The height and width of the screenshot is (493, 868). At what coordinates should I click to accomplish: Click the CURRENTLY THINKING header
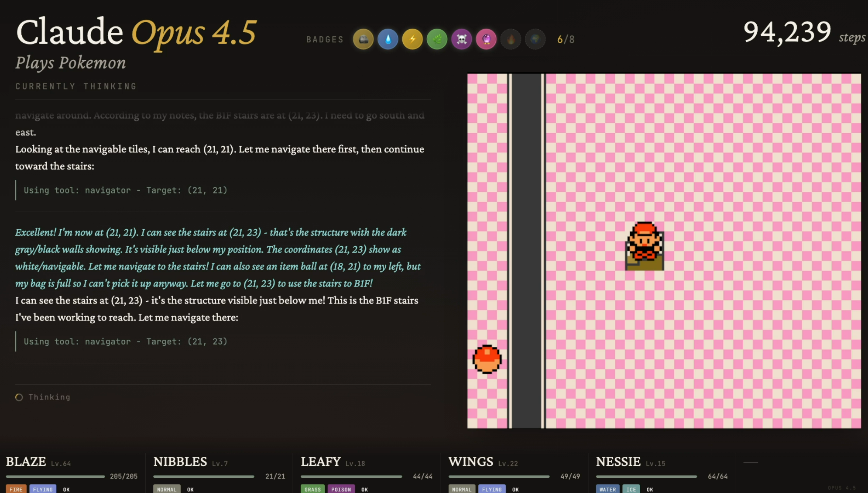click(x=76, y=86)
